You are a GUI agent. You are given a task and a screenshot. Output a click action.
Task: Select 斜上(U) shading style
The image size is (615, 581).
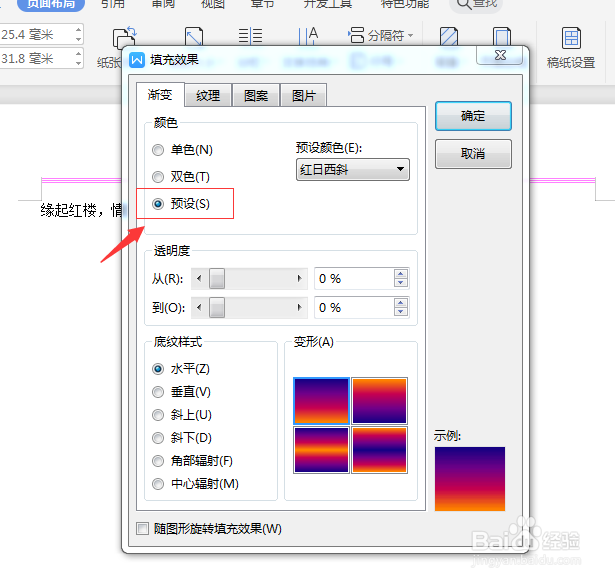point(158,415)
